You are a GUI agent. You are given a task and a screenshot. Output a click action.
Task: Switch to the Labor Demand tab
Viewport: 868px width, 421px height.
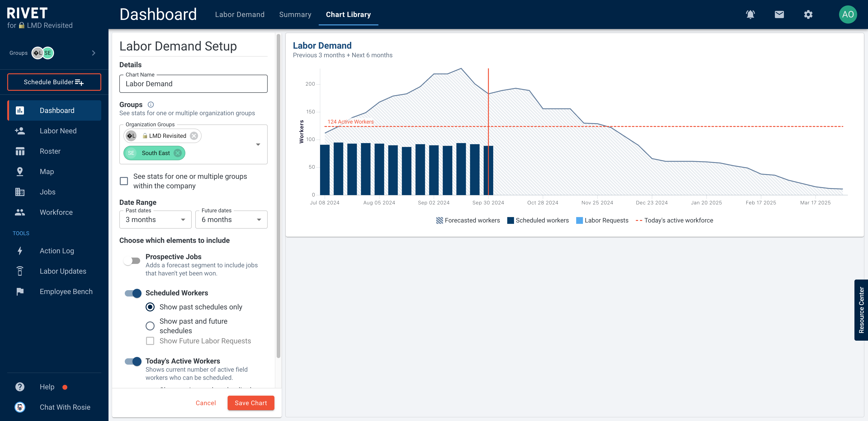[x=240, y=14]
